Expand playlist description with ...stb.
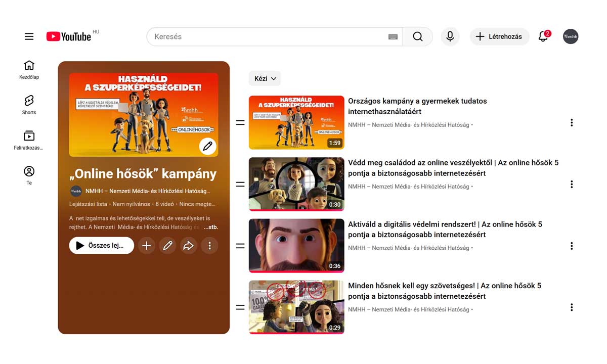Viewport: 607px width, 364px height. [x=210, y=227]
